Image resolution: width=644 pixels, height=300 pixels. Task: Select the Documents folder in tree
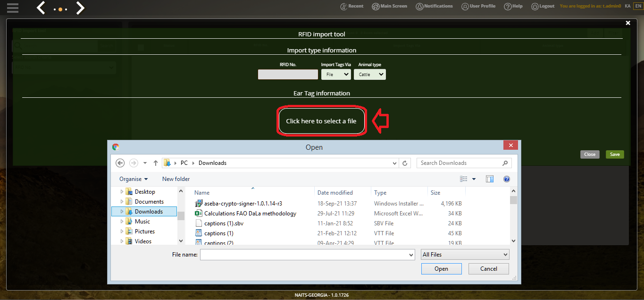click(149, 202)
